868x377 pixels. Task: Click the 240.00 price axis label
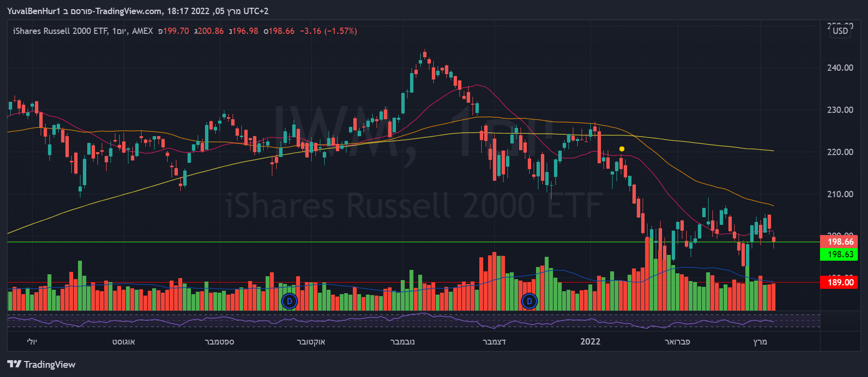click(840, 68)
